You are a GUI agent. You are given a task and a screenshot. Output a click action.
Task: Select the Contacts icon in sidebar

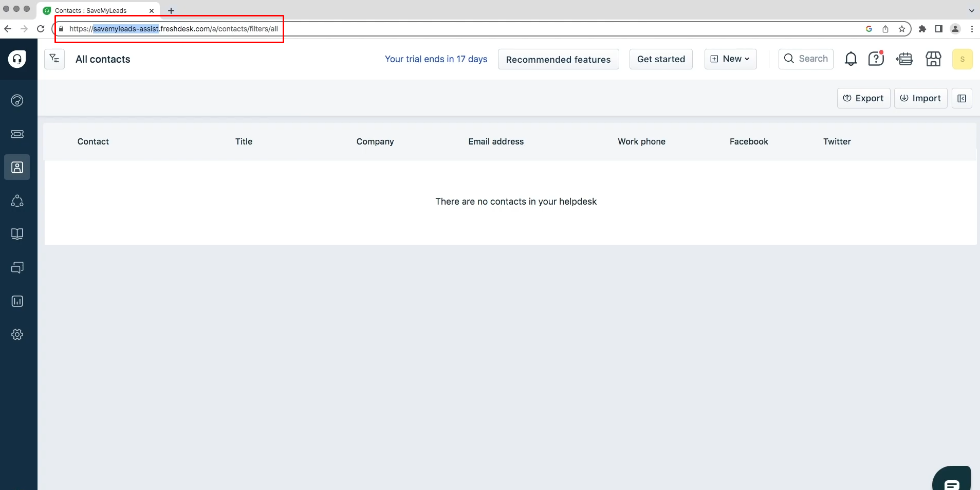(x=17, y=167)
